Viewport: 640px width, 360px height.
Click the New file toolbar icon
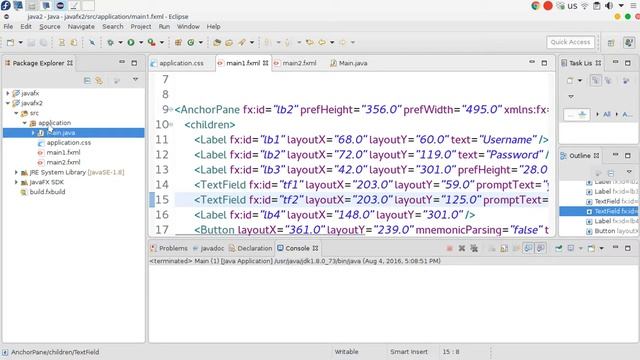[x=11, y=42]
